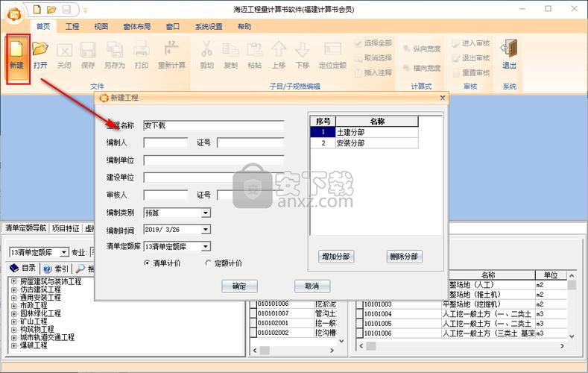Open the 清单定额库 dropdown in dialog
Viewport: 588px width, 373px height.
point(206,246)
